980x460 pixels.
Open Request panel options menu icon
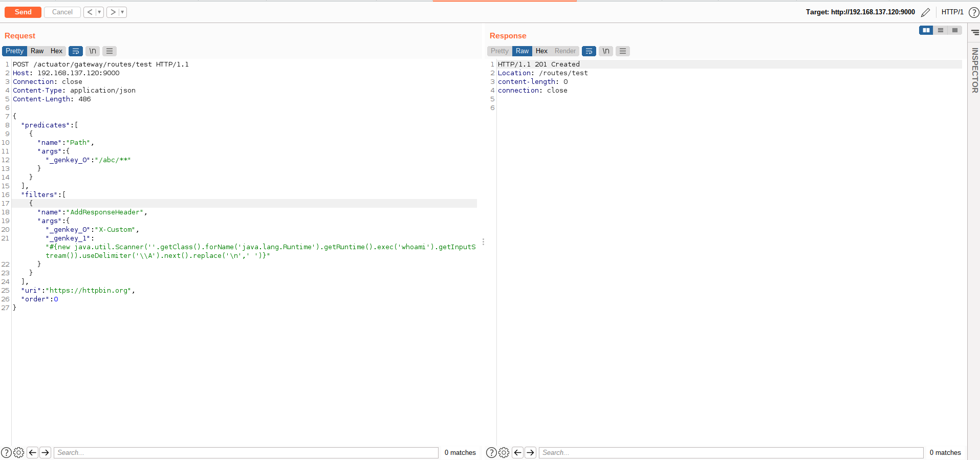(x=110, y=51)
